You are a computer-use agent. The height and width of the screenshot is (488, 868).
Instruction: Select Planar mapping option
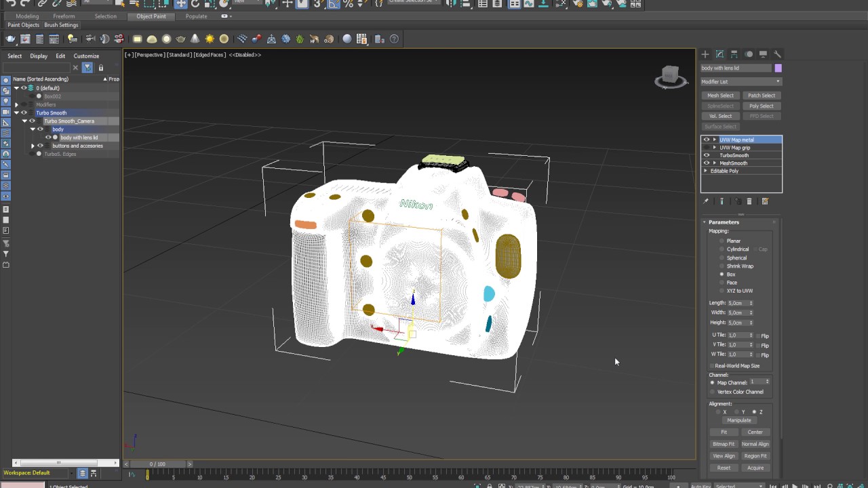click(722, 241)
